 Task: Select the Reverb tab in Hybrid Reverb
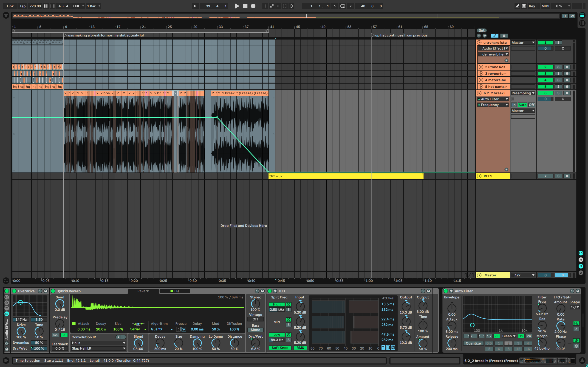point(143,291)
